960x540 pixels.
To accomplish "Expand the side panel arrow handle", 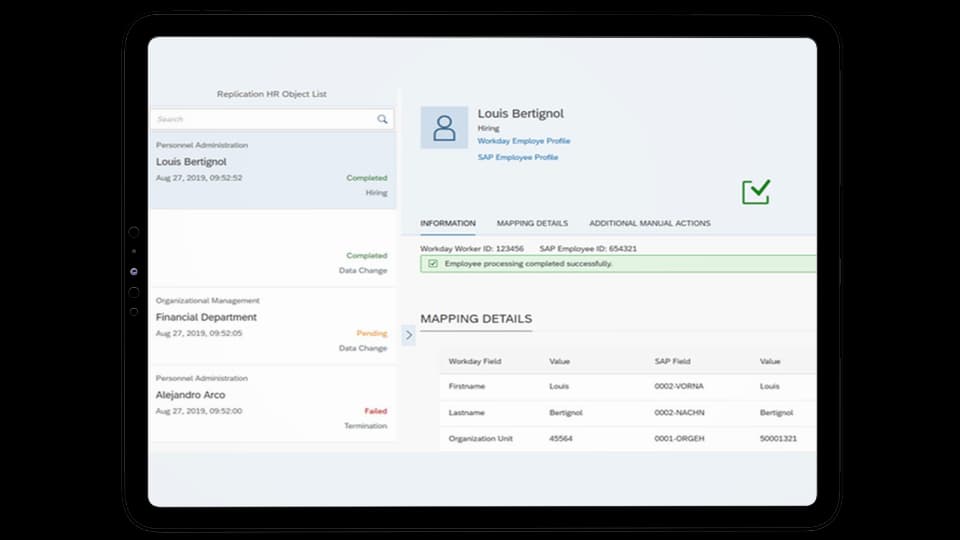I will click(x=408, y=335).
